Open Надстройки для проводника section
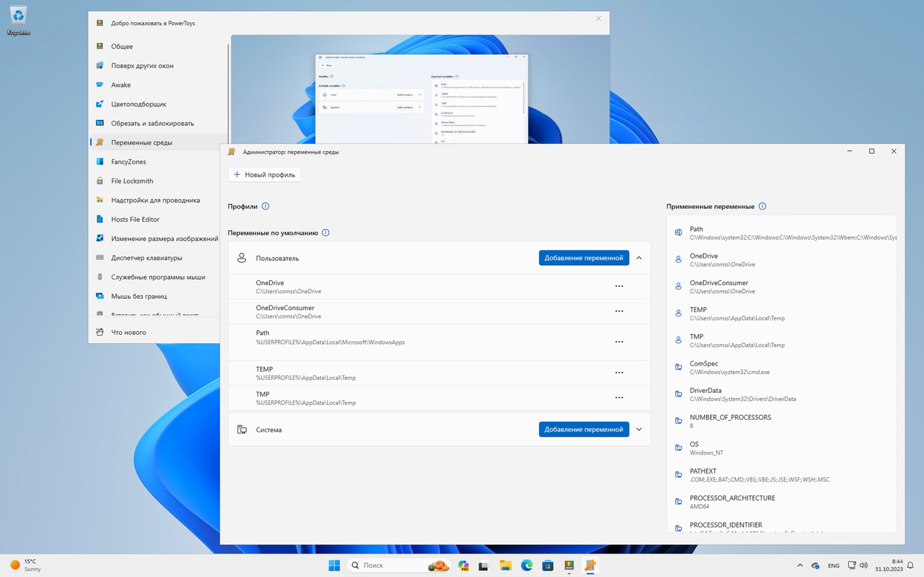Viewport: 924px width, 577px height. point(155,200)
